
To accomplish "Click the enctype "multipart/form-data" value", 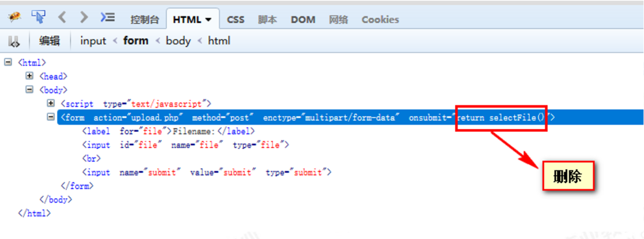I will 350,118.
